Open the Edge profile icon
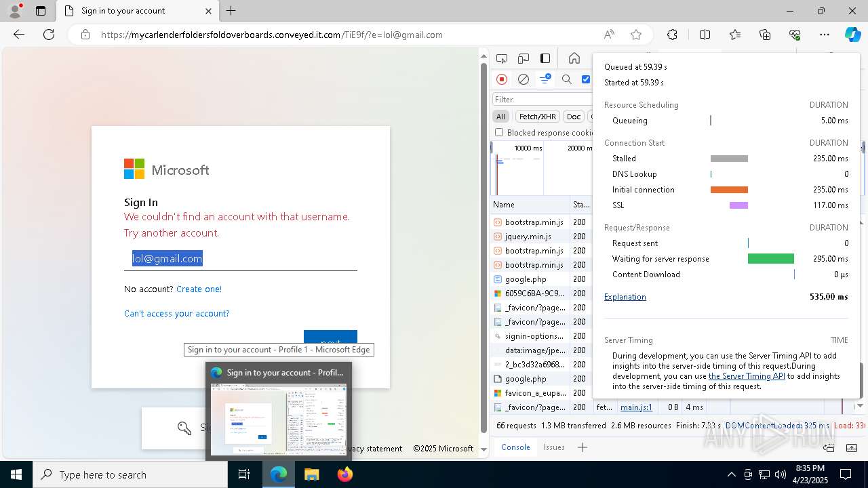Screen dimensions: 868x488 coord(15,11)
